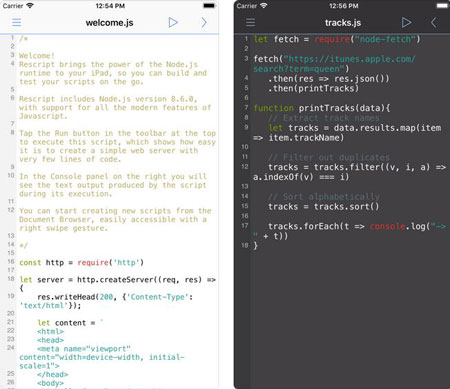Viewport: 450px width, 389px height.
Task: Place cursor on 'fetch("https://itunes.apple.com/' line
Action: coord(334,59)
